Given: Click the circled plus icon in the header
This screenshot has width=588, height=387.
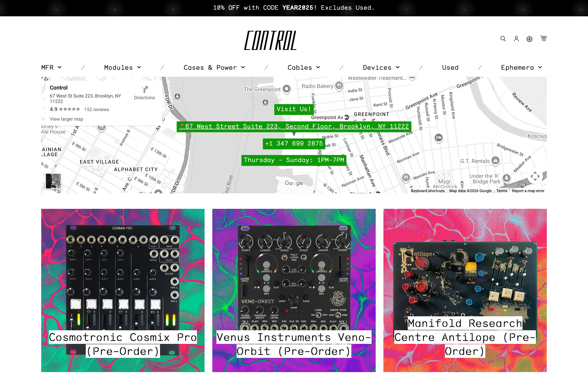Looking at the screenshot, I should pyautogui.click(x=529, y=38).
